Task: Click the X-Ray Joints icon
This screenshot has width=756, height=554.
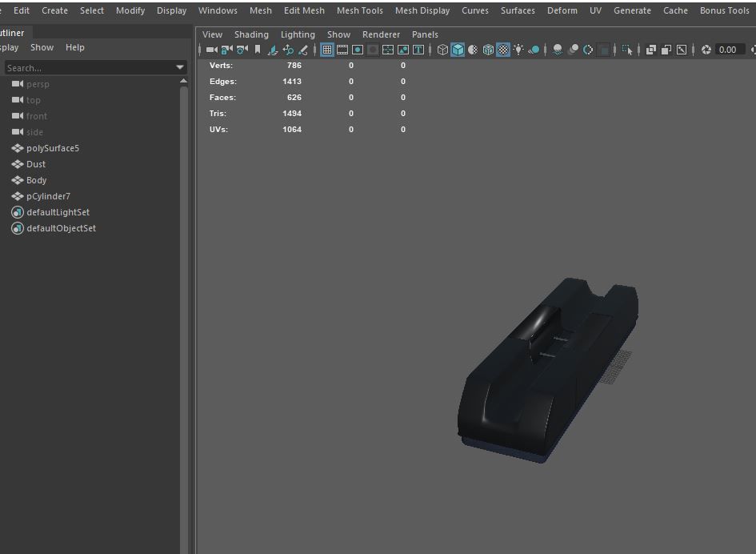Action: tap(682, 49)
